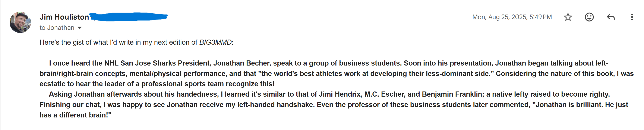This screenshot has height=130, width=644.
Task: Click "Benjamin Franklin" in the email text
Action: (x=452, y=94)
